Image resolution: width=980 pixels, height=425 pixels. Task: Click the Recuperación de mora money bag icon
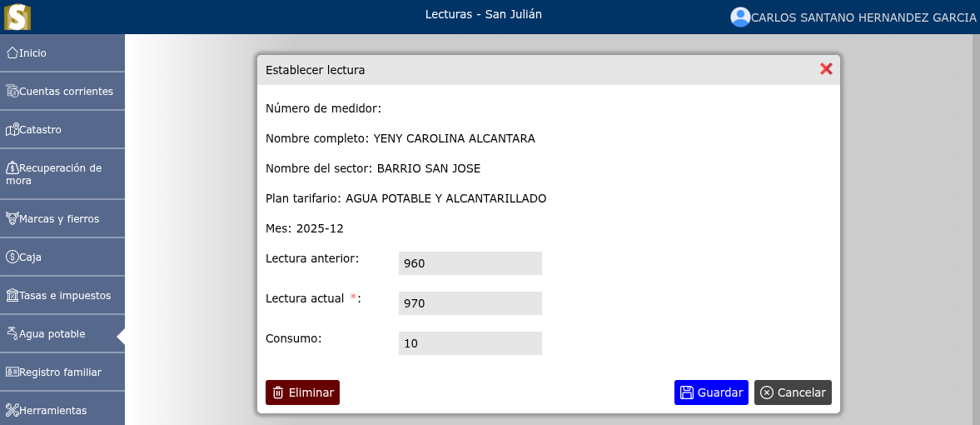click(12, 167)
